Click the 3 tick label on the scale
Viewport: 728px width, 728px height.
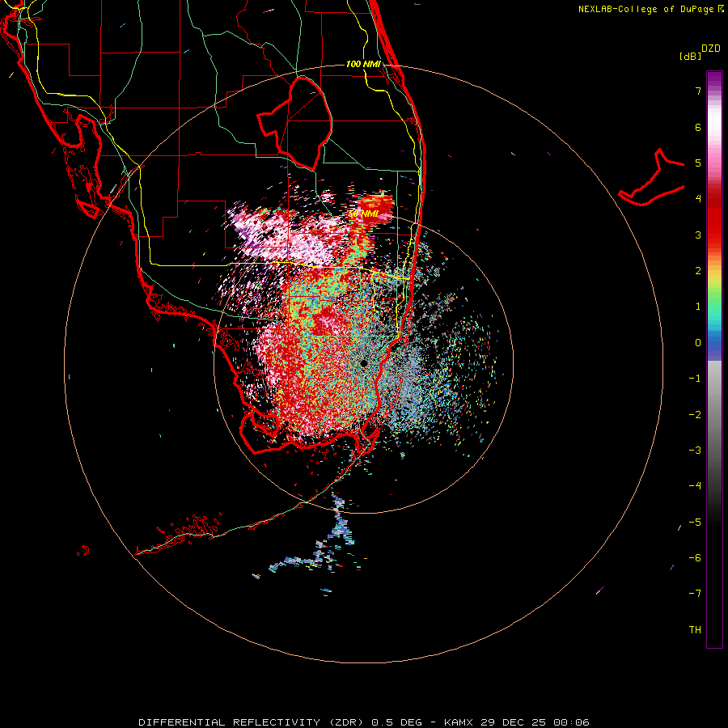[698, 235]
